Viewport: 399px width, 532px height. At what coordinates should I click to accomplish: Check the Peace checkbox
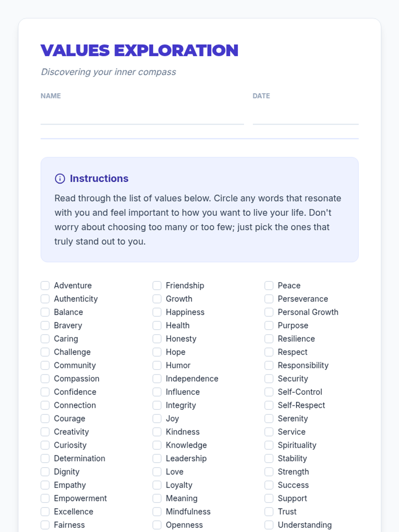(269, 286)
